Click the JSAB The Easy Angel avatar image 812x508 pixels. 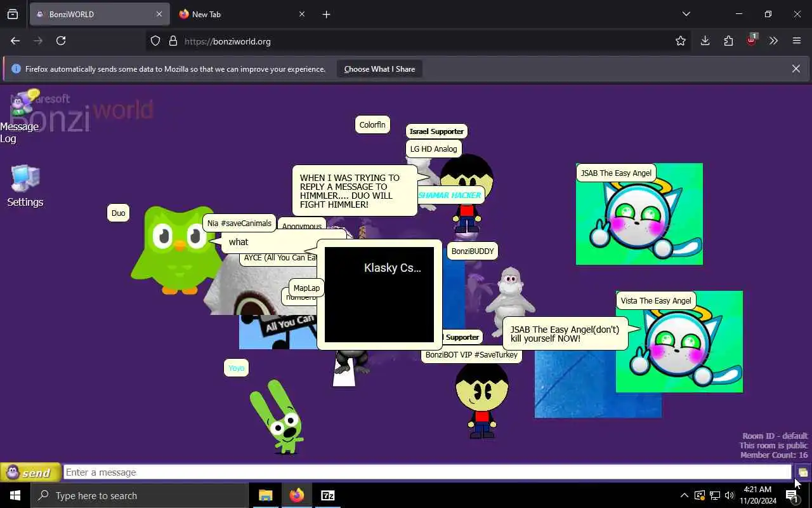click(x=639, y=214)
